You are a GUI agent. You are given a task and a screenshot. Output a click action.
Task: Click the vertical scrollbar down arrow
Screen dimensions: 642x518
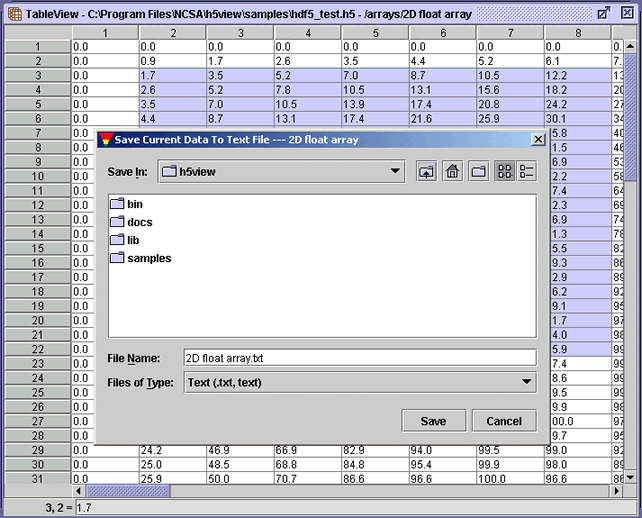pos(630,477)
